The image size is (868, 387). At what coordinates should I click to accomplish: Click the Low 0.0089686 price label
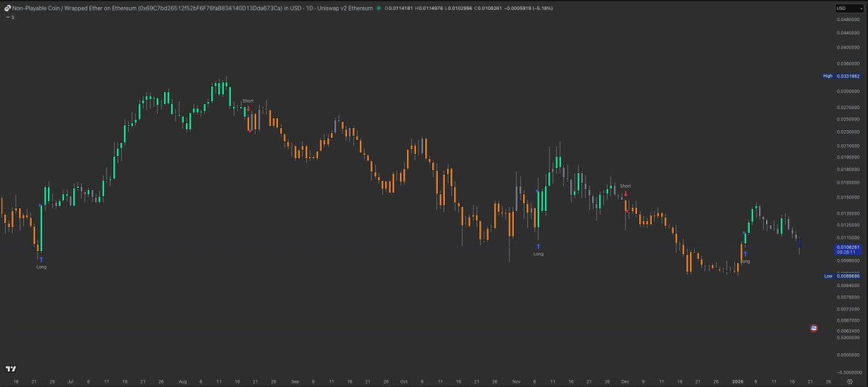841,276
